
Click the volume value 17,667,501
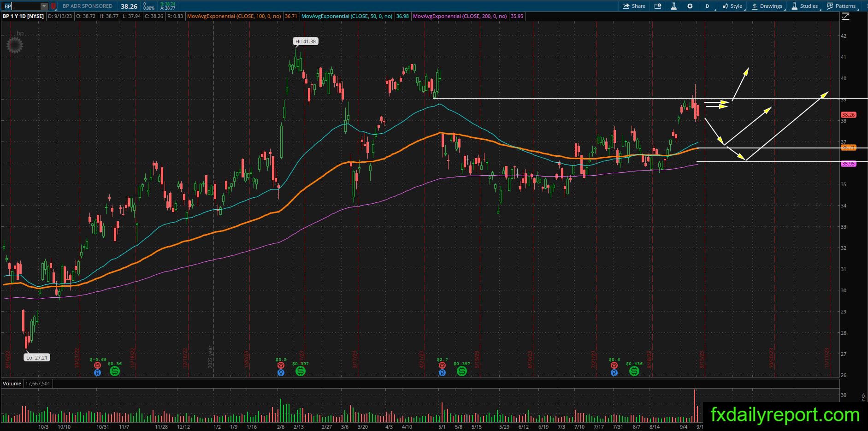point(38,384)
